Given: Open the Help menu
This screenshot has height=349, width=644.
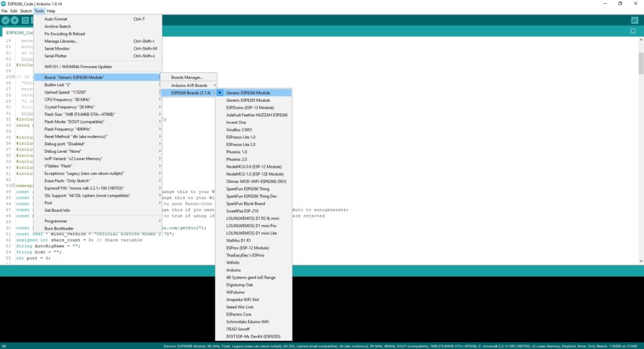Looking at the screenshot, I should coord(51,11).
